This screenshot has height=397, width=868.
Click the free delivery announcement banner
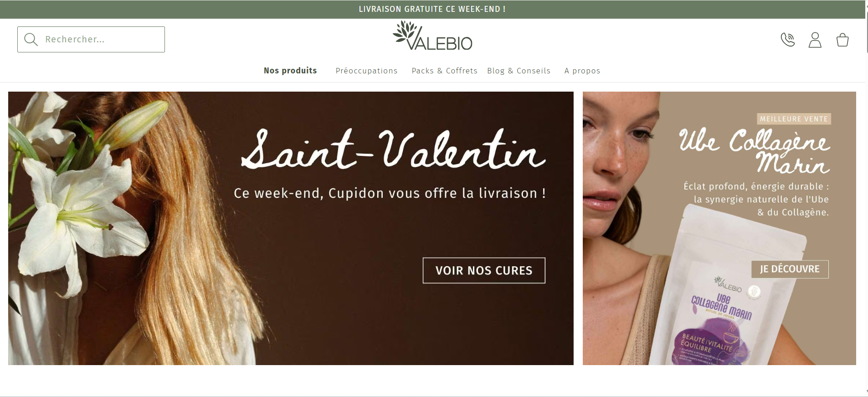pos(432,9)
